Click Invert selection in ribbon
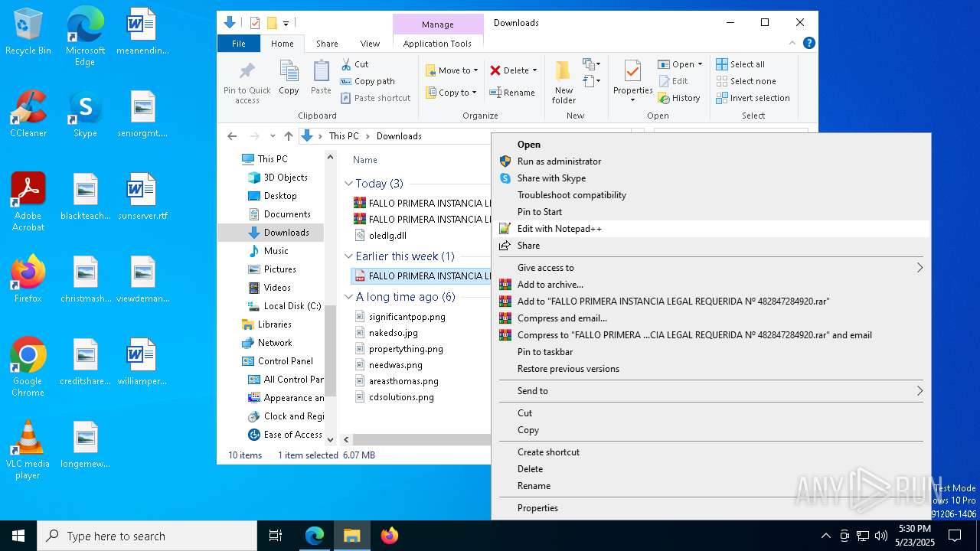 [753, 98]
